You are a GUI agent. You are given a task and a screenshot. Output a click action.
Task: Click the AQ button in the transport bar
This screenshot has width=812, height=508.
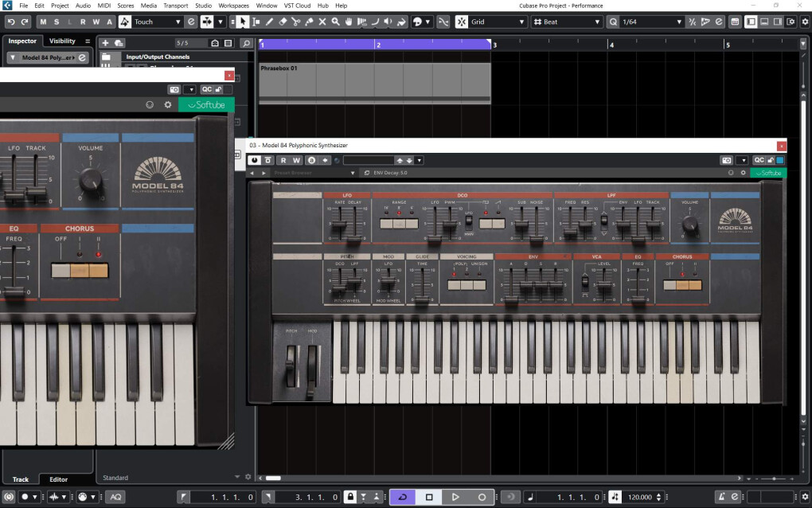pyautogui.click(x=116, y=497)
